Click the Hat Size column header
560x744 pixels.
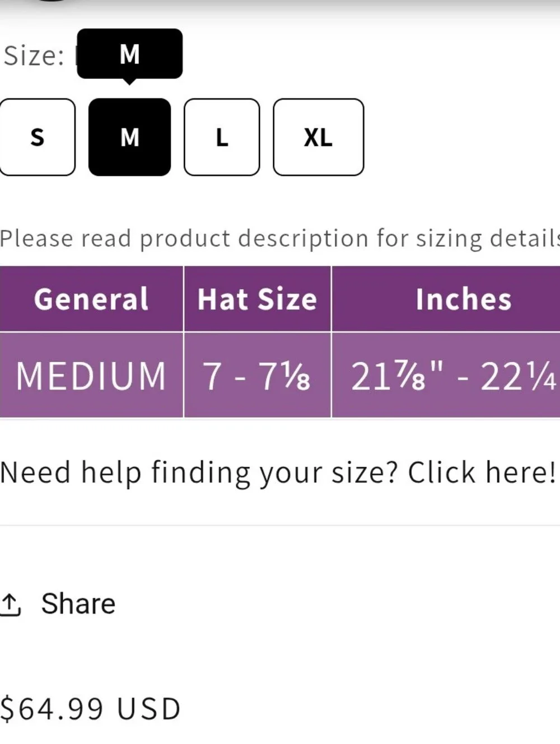click(257, 299)
